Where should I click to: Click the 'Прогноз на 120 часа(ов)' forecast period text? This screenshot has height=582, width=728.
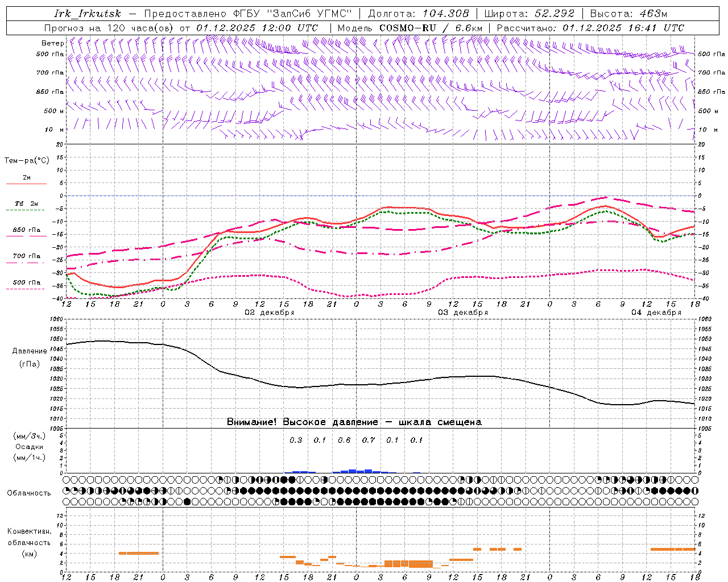(x=109, y=28)
